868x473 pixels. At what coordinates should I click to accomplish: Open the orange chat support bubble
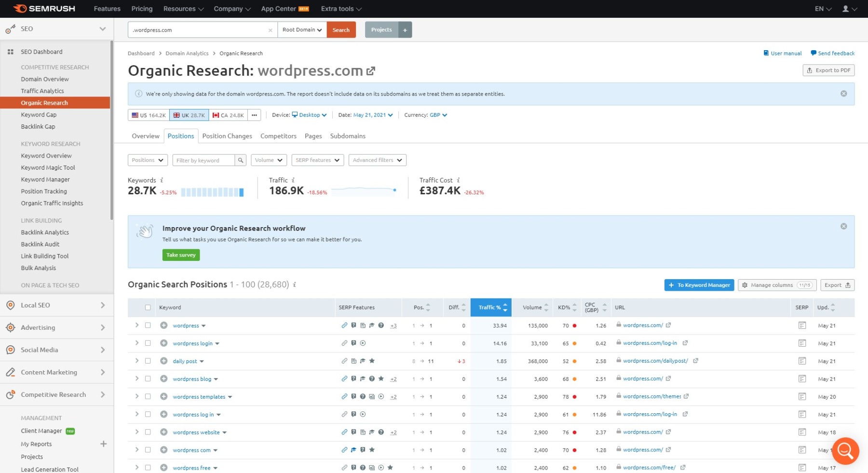click(x=845, y=451)
